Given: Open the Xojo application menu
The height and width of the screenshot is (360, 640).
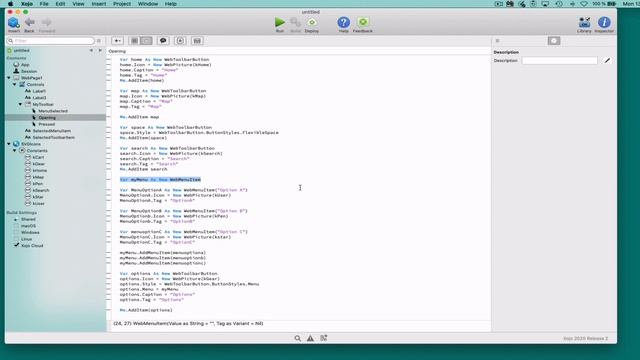Looking at the screenshot, I should point(27,4).
